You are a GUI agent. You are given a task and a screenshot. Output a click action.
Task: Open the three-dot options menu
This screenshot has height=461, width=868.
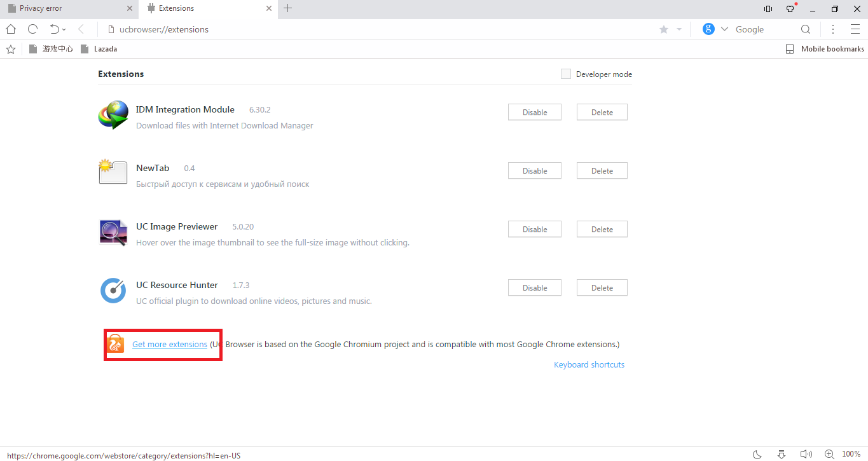pyautogui.click(x=833, y=29)
